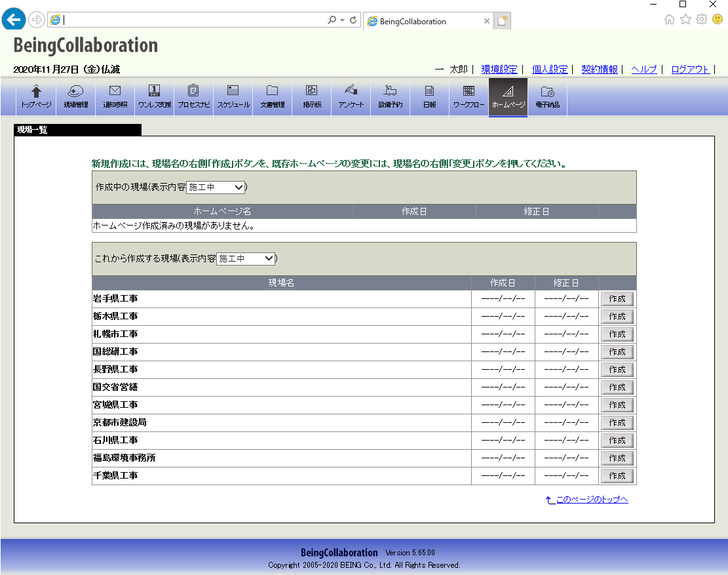Click the Version 5.65.00 footer text

pos(410,553)
